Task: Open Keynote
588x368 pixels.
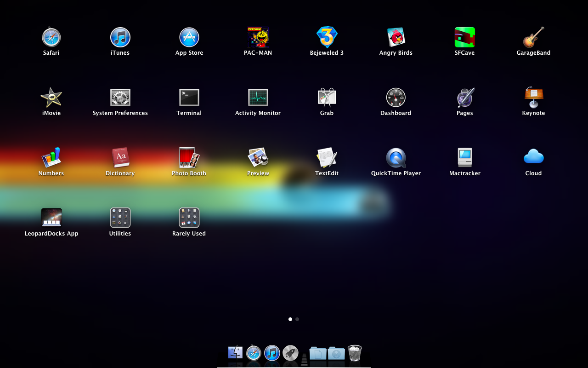Action: click(x=534, y=98)
